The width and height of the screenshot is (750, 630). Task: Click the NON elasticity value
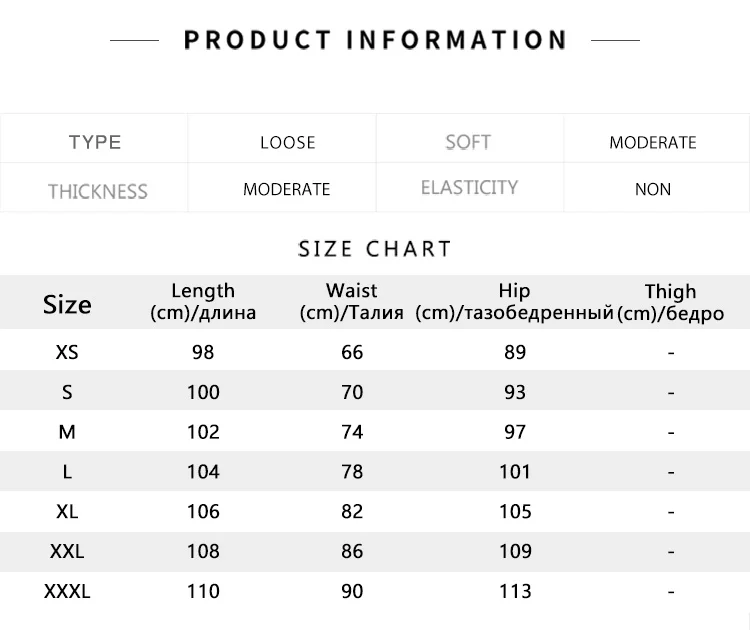(652, 189)
